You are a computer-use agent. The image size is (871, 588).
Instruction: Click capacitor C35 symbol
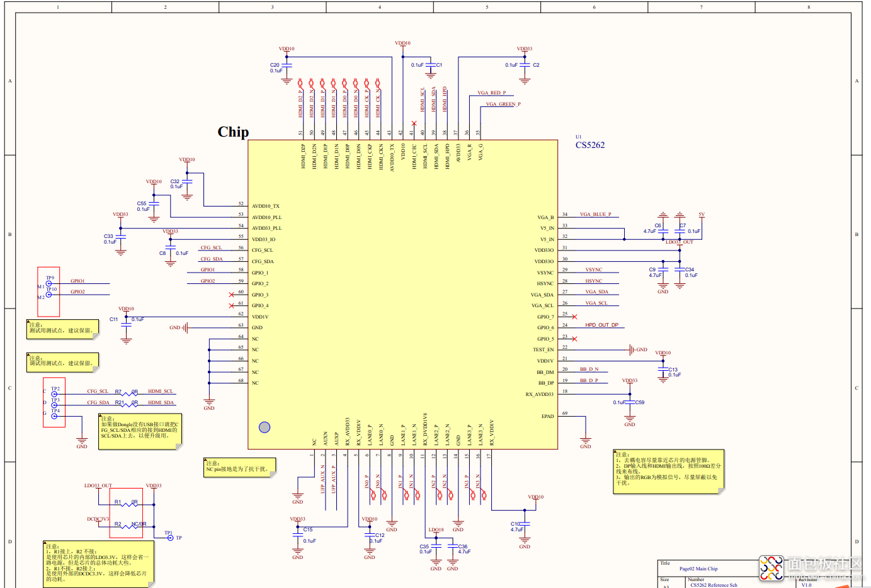point(436,546)
